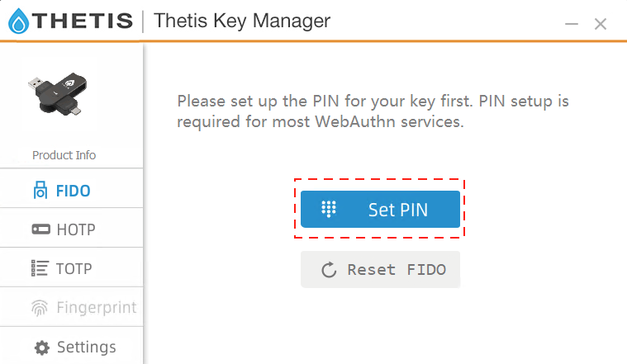
Task: Click the HOTP icon in sidebar
Action: 40,230
